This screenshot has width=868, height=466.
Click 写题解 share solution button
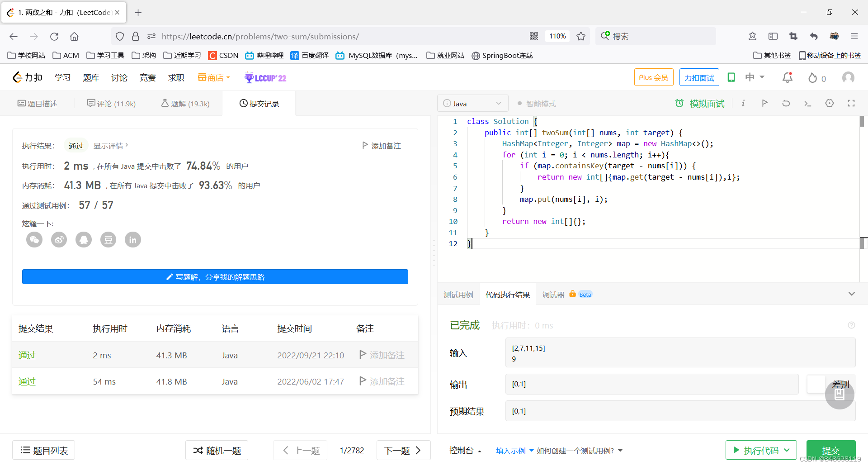coord(215,277)
